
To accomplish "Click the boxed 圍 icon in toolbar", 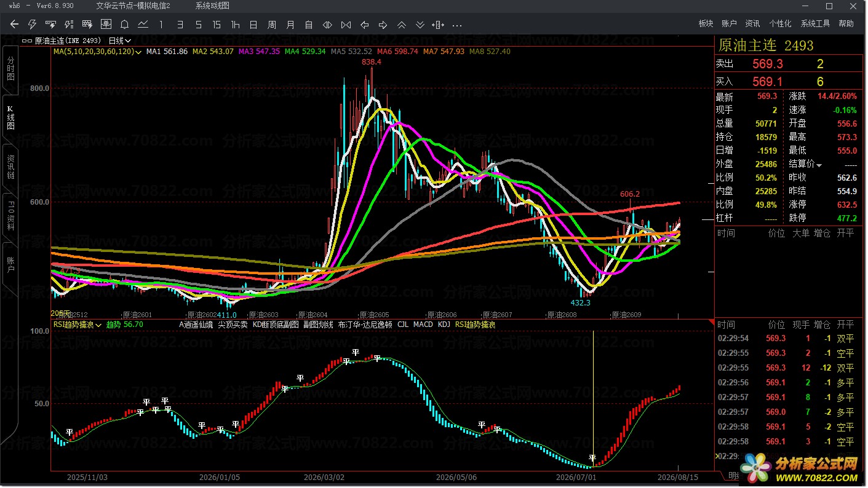I will tap(106, 25).
